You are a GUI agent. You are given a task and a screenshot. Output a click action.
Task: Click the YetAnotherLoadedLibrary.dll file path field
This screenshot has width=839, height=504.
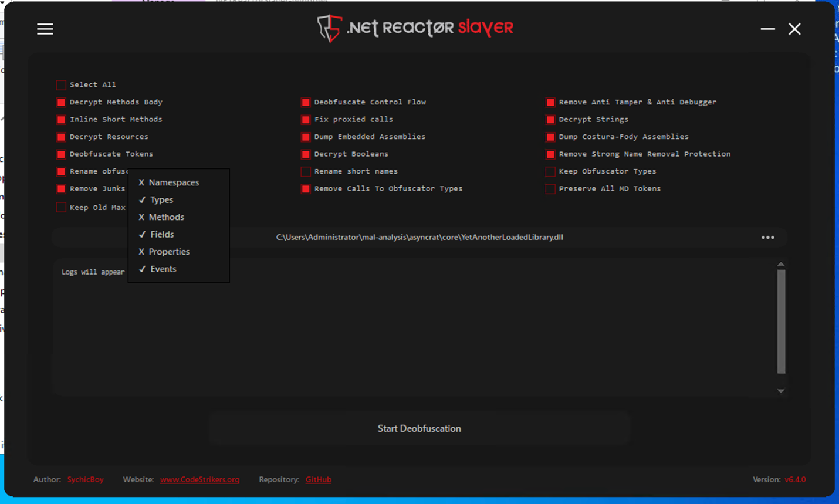point(419,237)
